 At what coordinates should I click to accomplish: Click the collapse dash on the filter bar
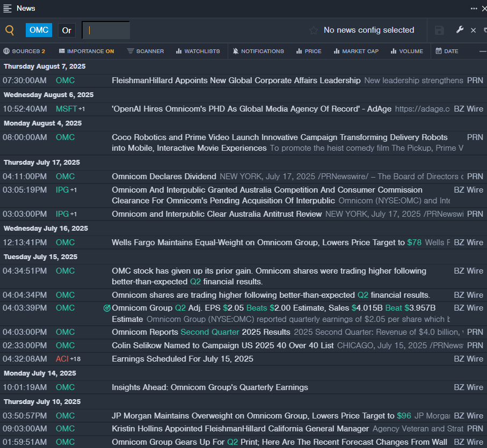click(483, 51)
